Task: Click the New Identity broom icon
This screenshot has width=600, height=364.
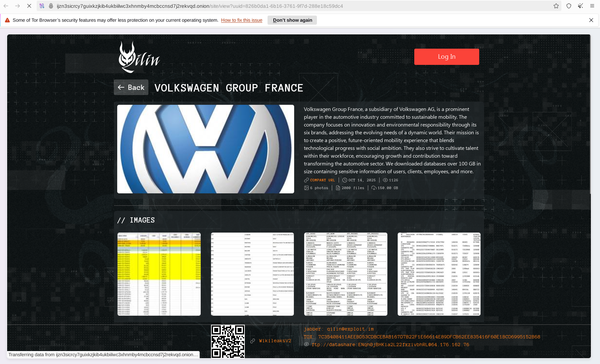Action: point(580,6)
